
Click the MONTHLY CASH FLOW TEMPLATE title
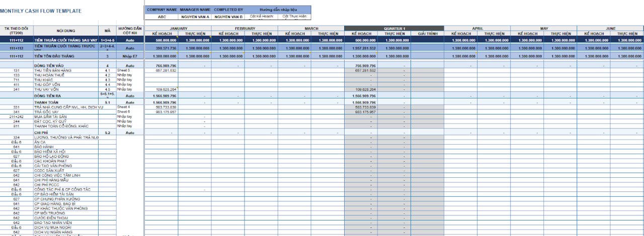click(40, 11)
